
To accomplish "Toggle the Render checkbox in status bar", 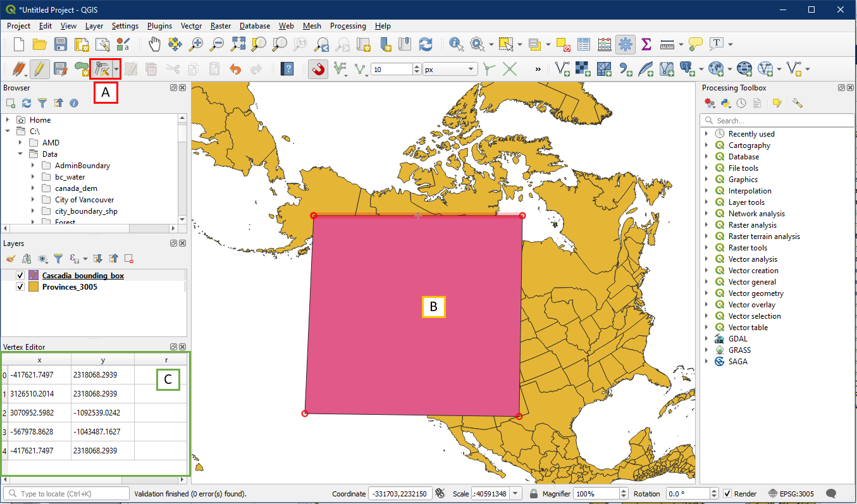I will pyautogui.click(x=727, y=494).
